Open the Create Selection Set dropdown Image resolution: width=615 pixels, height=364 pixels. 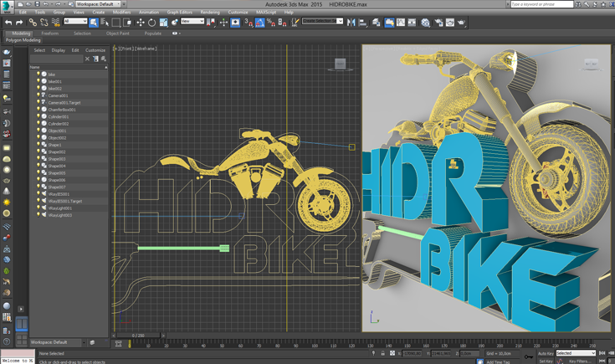(322, 22)
